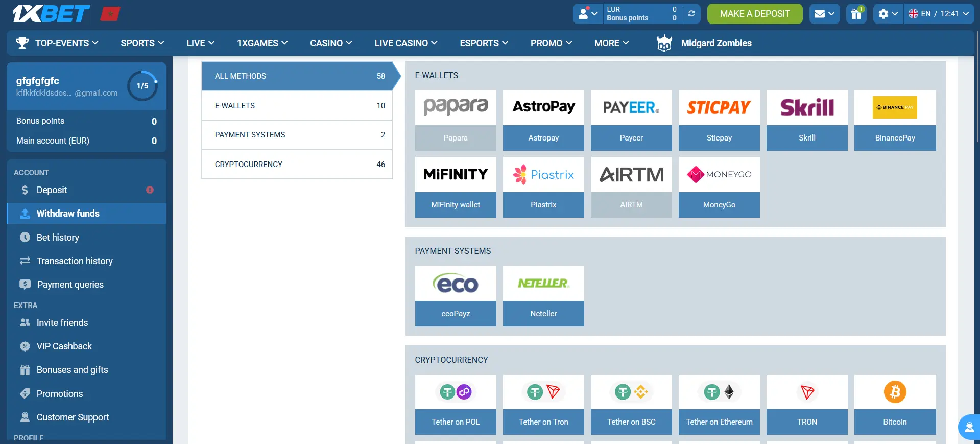Viewport: 980px width, 444px height.
Task: Open the language and time selector
Action: point(939,14)
